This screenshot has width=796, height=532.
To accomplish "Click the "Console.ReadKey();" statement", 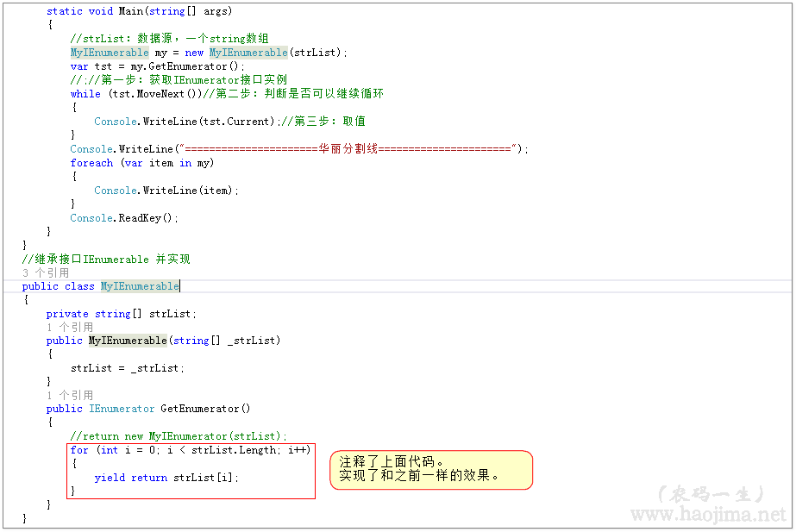I will click(124, 218).
